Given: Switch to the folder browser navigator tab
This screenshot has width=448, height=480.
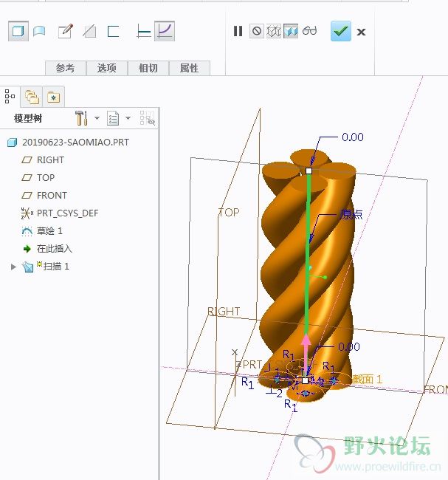Looking at the screenshot, I should tap(32, 97).
